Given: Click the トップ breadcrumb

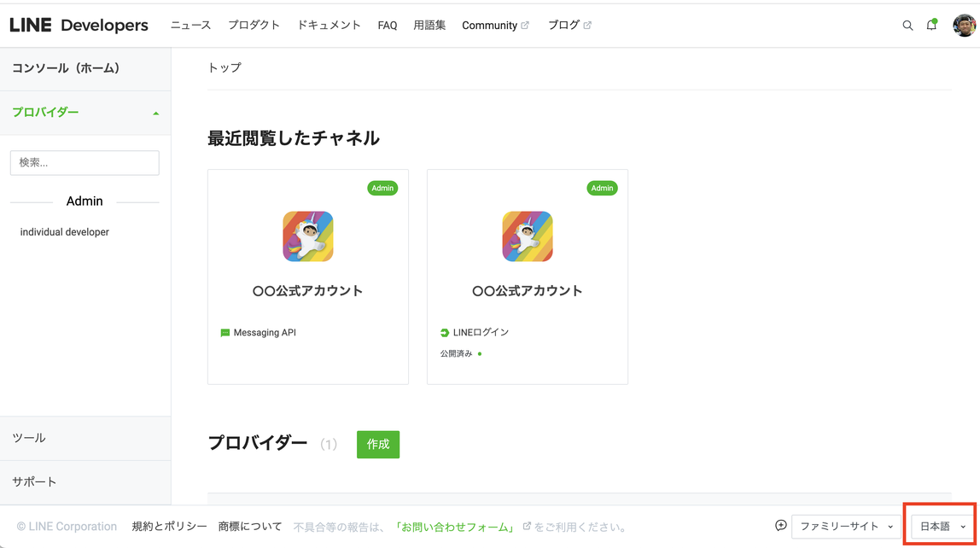Looking at the screenshot, I should tap(225, 67).
